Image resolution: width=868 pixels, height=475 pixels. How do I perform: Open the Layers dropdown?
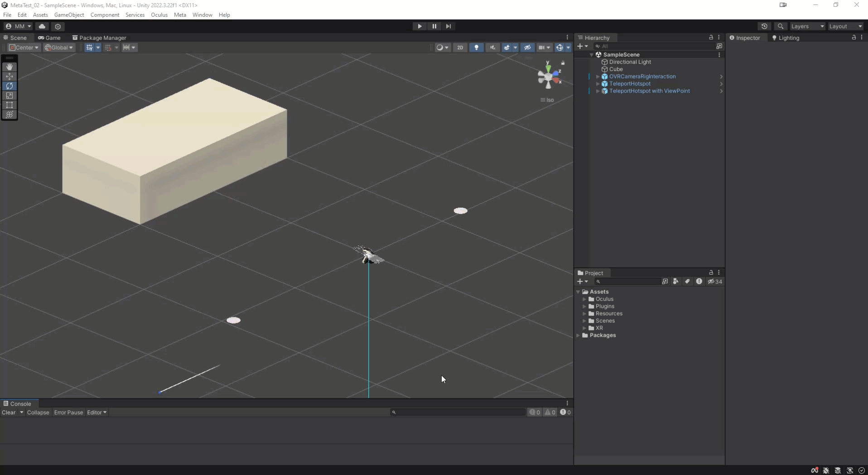tap(807, 26)
